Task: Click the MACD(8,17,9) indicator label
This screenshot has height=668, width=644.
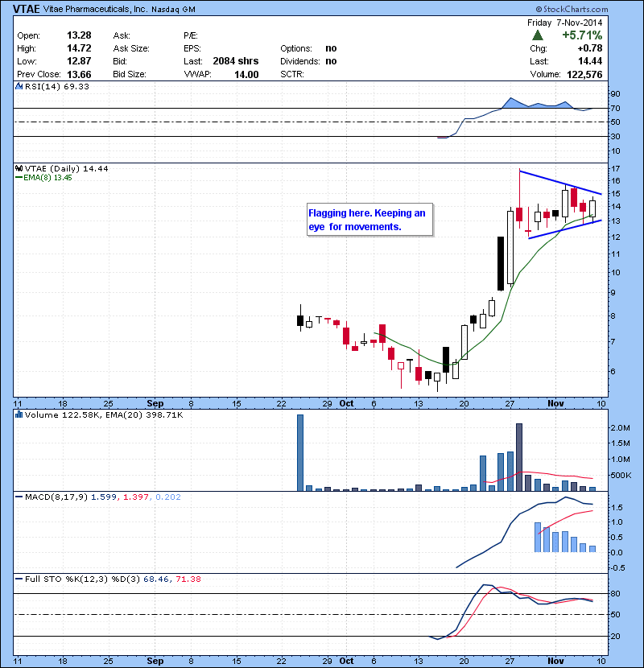Action: click(56, 497)
